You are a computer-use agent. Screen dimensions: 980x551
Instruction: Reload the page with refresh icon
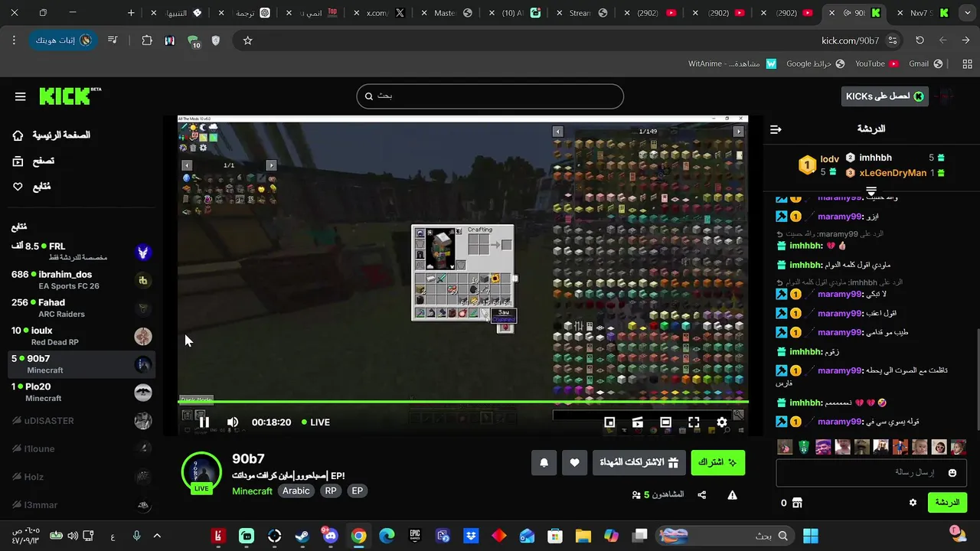point(920,41)
